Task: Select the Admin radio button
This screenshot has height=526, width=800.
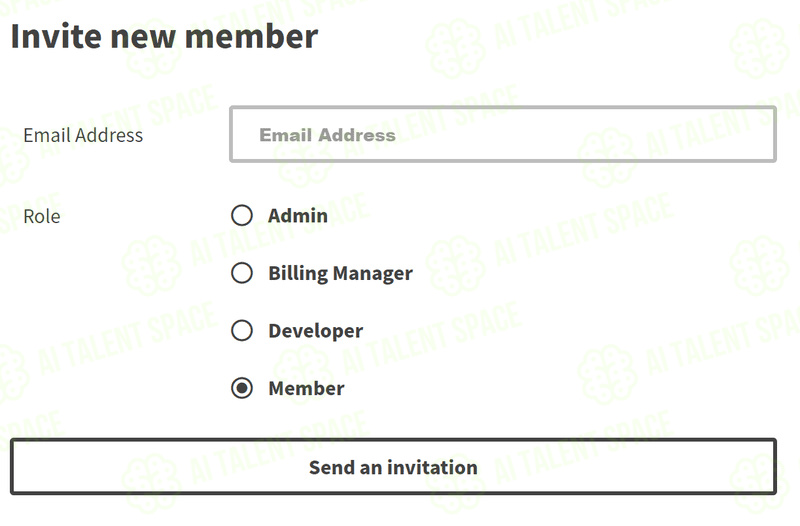Action: 242,215
